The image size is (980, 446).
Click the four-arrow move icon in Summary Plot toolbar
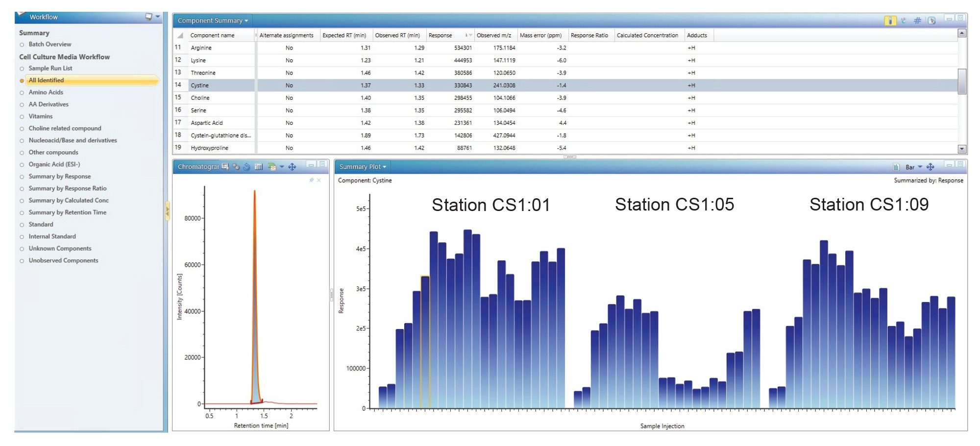930,167
